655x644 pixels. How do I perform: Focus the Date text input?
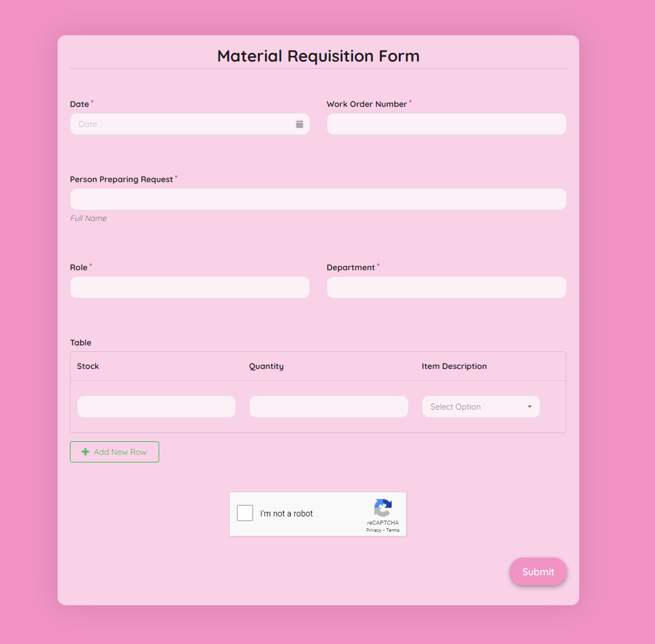(x=182, y=124)
